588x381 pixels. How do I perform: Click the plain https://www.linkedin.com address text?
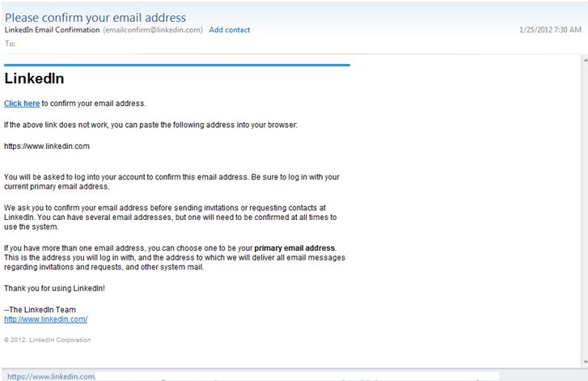(47, 146)
